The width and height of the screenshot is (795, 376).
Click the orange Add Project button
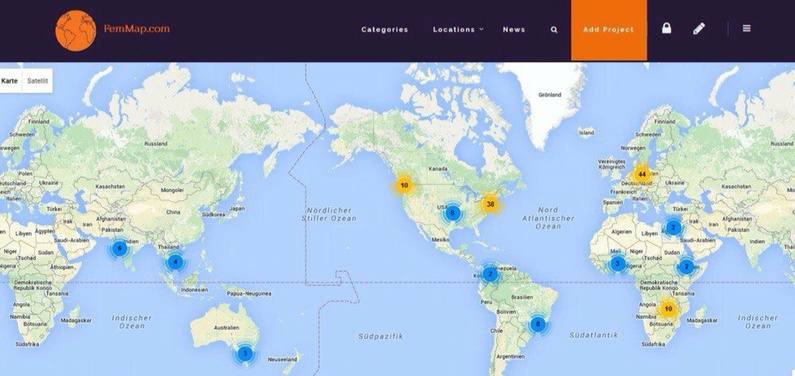(608, 30)
